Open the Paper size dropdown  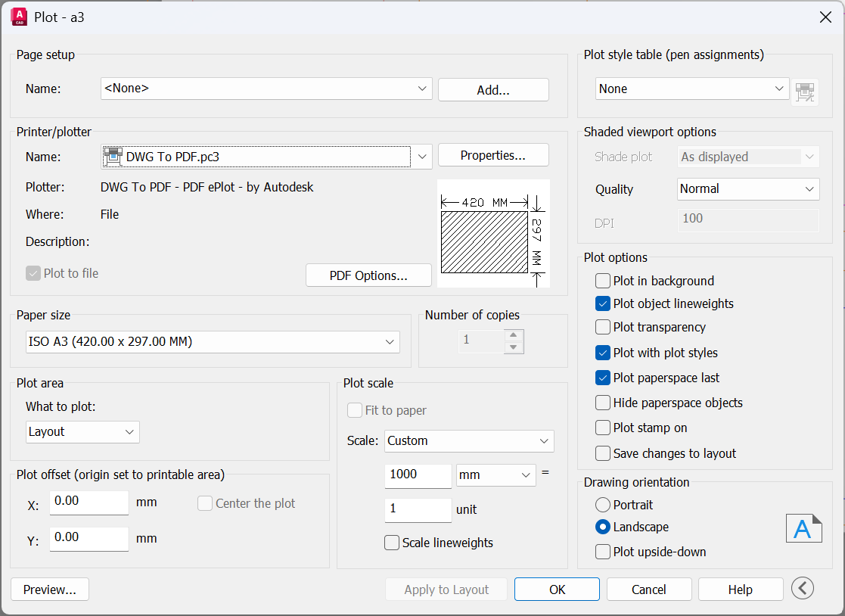point(213,342)
